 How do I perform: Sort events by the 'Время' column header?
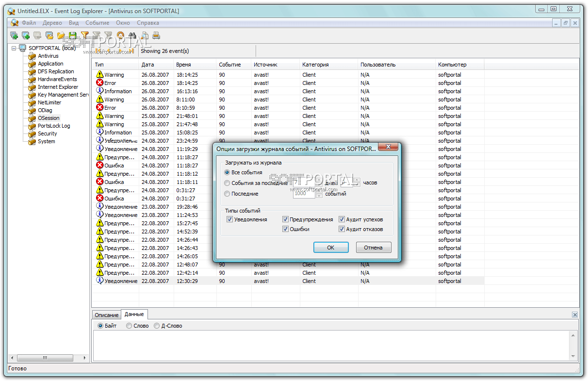[x=195, y=65]
